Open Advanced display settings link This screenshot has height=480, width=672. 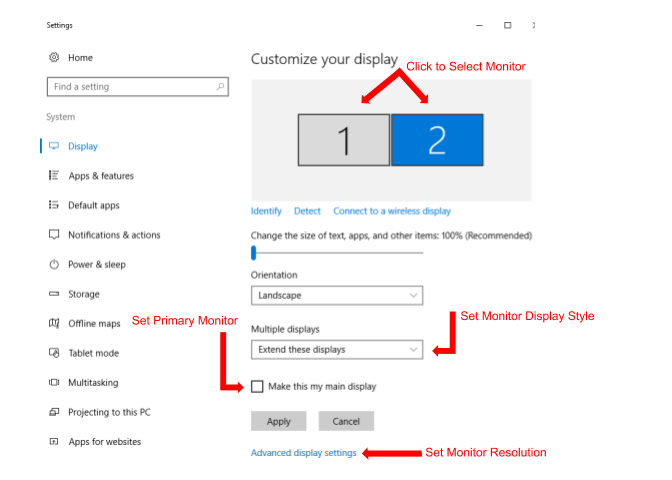point(303,453)
